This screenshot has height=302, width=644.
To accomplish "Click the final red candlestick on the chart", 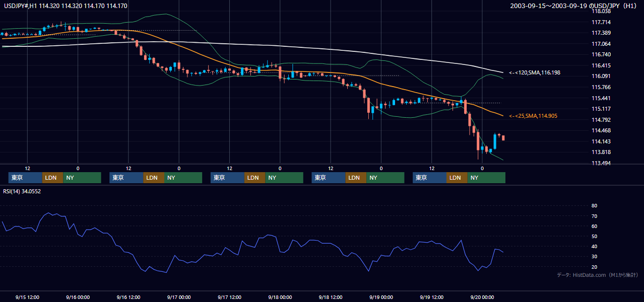I will point(503,138).
